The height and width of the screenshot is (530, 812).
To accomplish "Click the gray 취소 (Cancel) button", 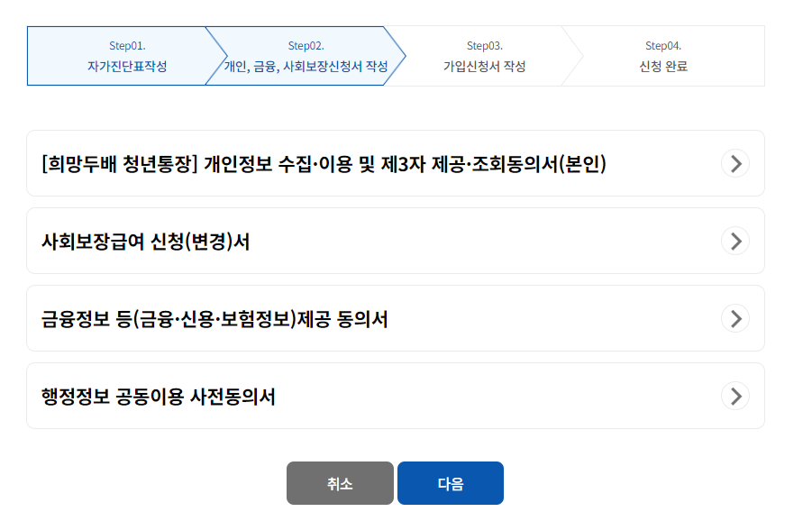I will (x=340, y=482).
